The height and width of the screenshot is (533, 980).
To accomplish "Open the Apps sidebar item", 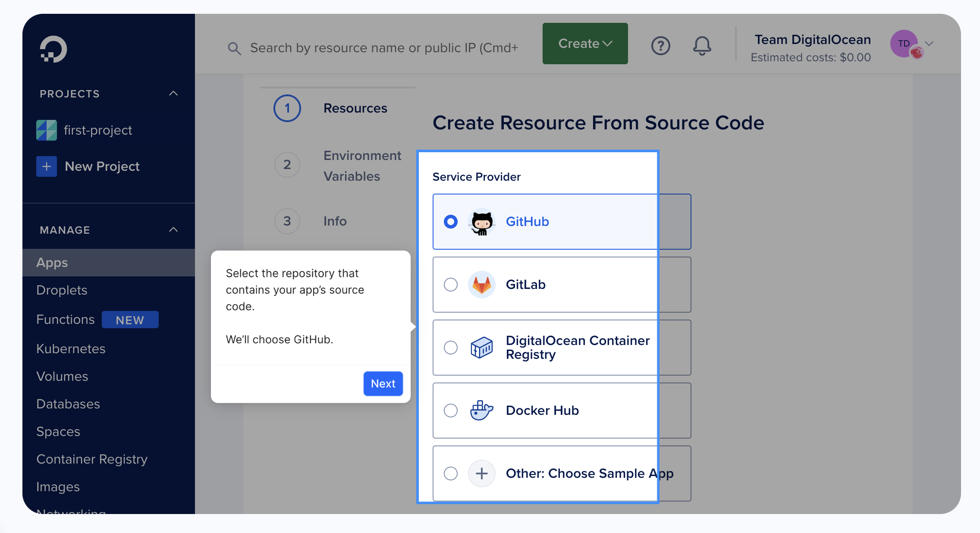I will (52, 263).
